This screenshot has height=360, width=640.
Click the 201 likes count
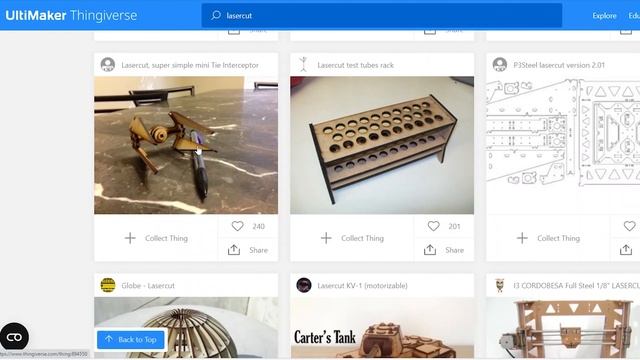(454, 226)
